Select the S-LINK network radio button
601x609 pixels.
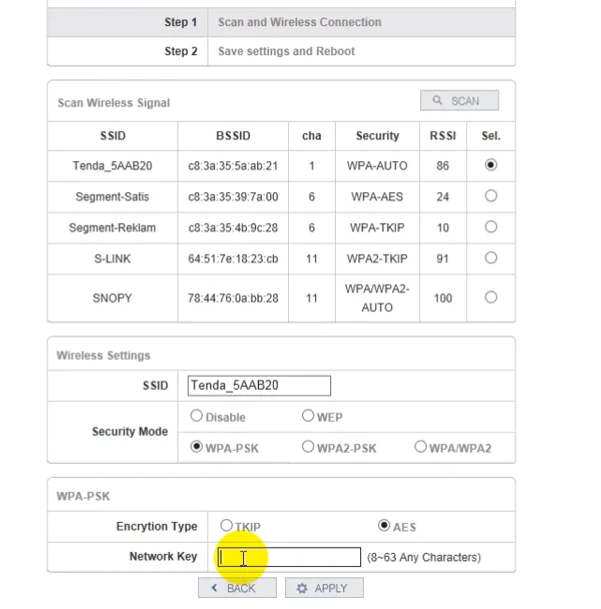[491, 258]
